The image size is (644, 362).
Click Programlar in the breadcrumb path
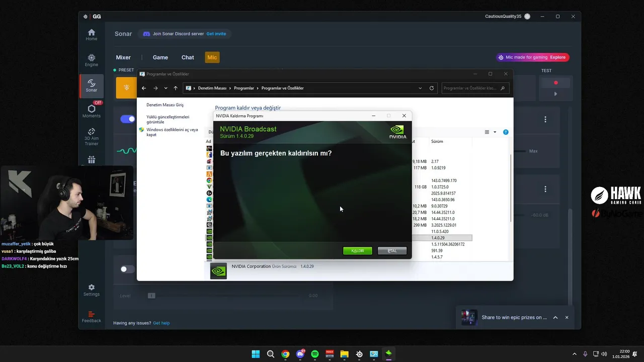pos(244,88)
